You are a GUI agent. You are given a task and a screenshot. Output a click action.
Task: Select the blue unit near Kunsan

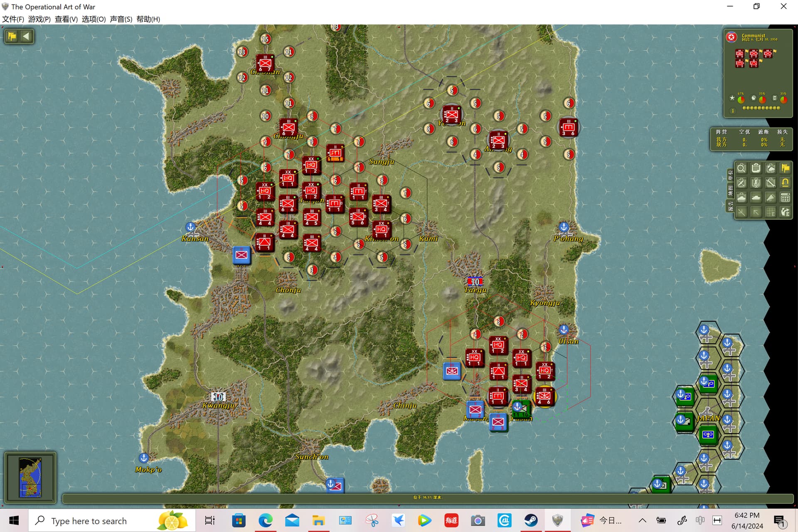[x=241, y=255]
